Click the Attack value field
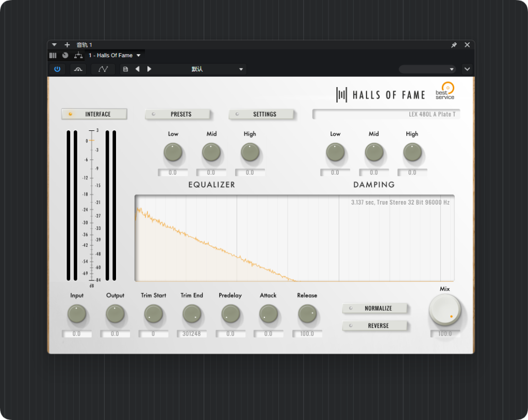The height and width of the screenshot is (420, 528). pyautogui.click(x=268, y=334)
